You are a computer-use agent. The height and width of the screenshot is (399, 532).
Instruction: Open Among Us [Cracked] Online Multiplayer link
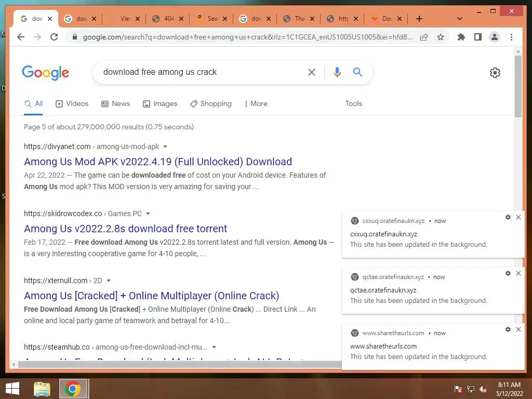pyautogui.click(x=151, y=296)
